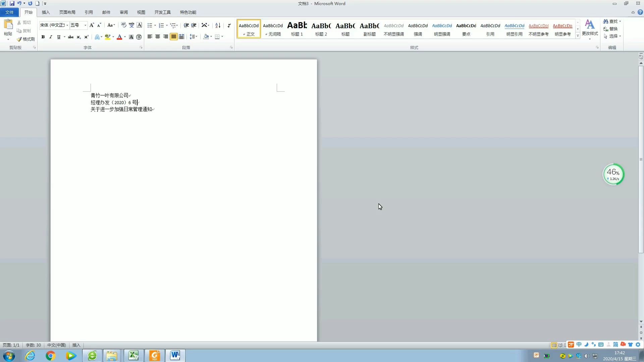Open the Font dialog launcher
Screen dimensions: 644x362
pos(141,48)
